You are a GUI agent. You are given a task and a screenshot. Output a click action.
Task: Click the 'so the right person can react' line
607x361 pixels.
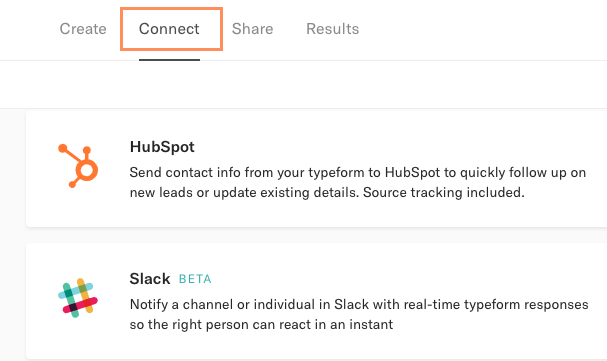261,324
